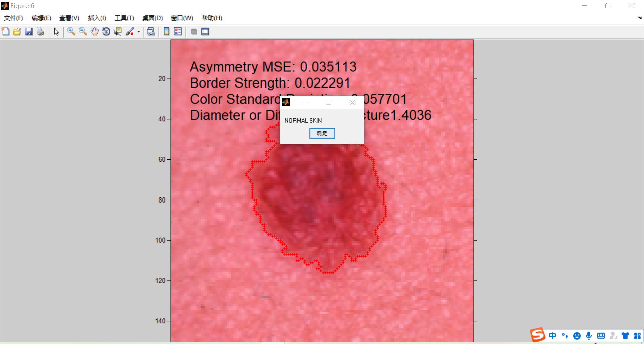The height and width of the screenshot is (344, 644).
Task: Insert a legend via toolbar icon
Action: point(178,32)
